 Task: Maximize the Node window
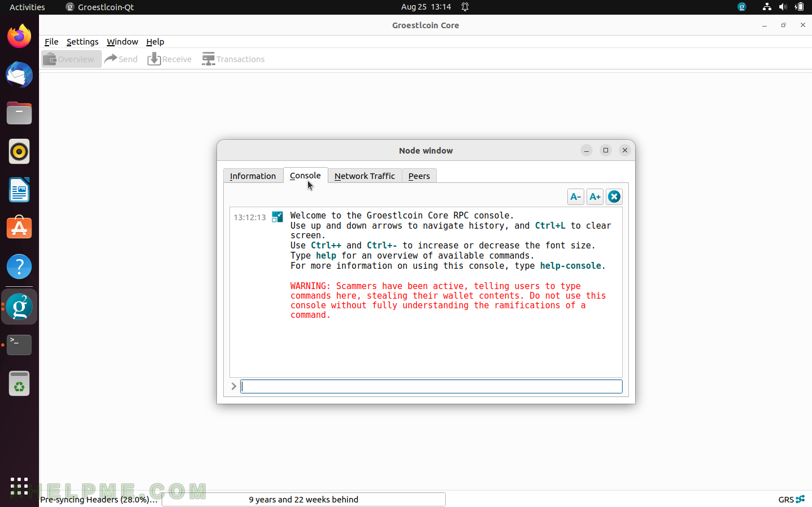[x=606, y=150]
